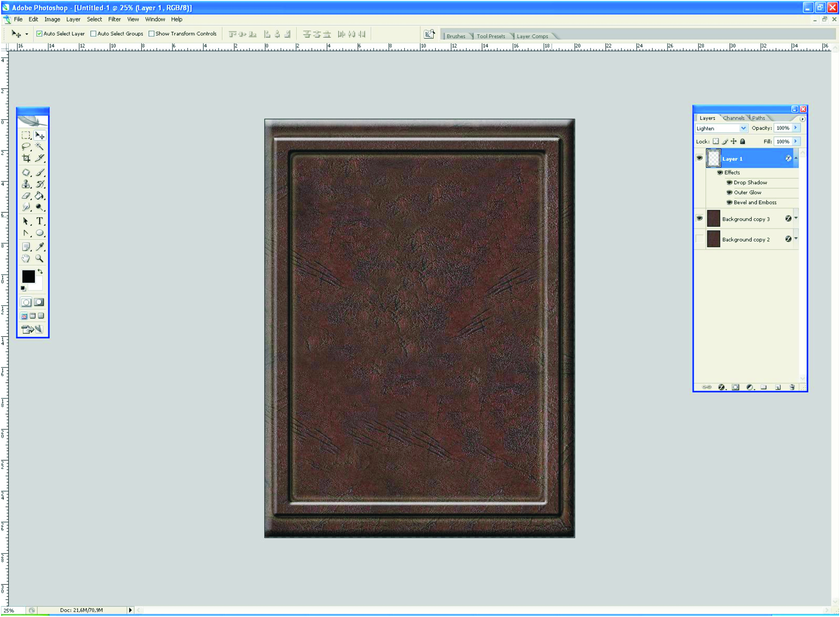This screenshot has width=840, height=617.
Task: Select Layer 1 thumbnail
Action: (x=713, y=158)
